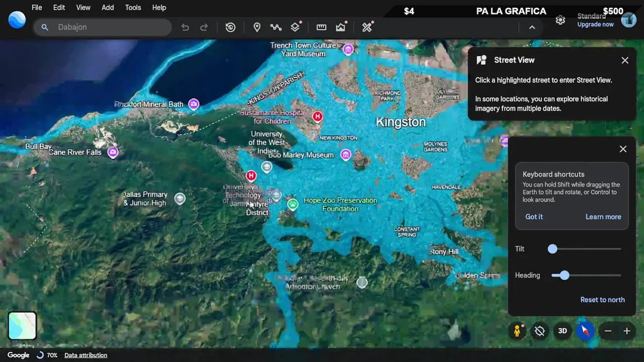Open the Help menu
The image size is (644, 362).
(159, 8)
